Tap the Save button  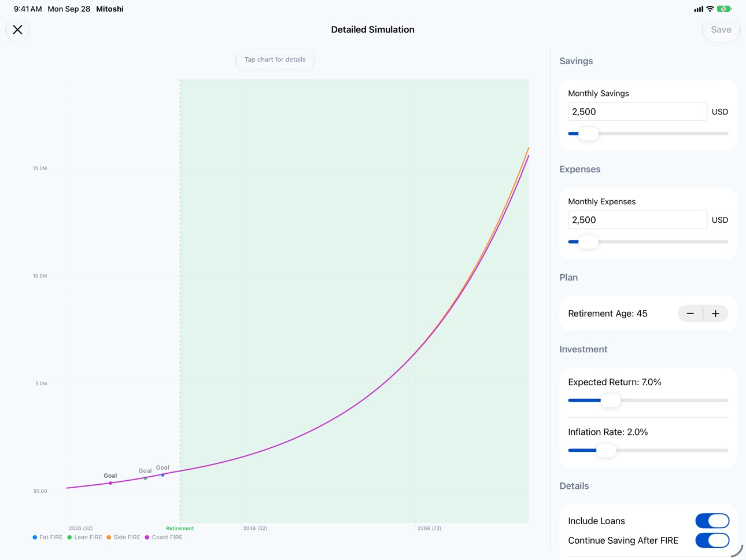click(x=721, y=30)
